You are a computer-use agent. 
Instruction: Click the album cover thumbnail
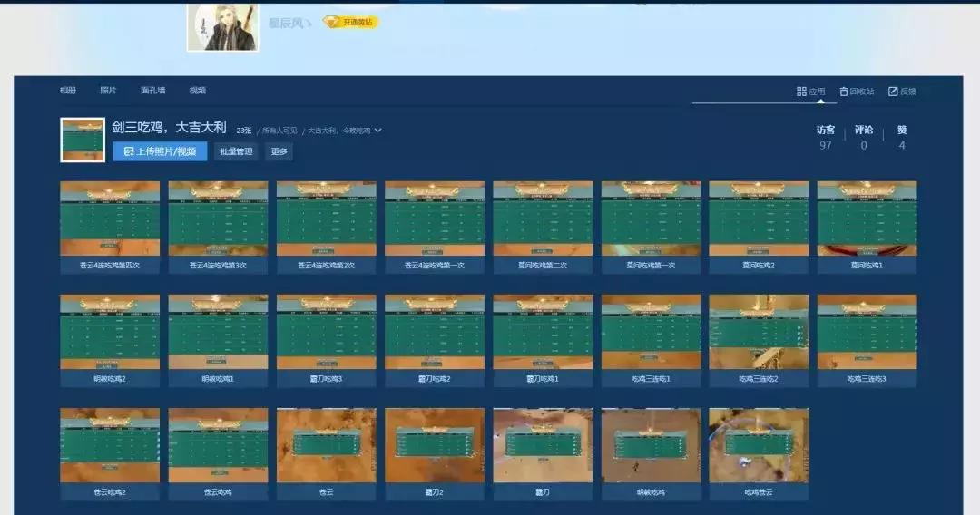[83, 140]
